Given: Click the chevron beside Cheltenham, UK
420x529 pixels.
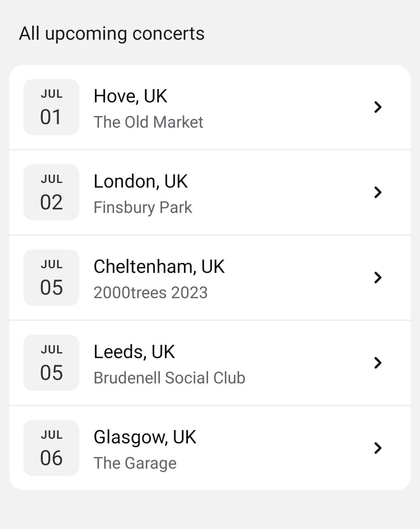Looking at the screenshot, I should 378,278.
